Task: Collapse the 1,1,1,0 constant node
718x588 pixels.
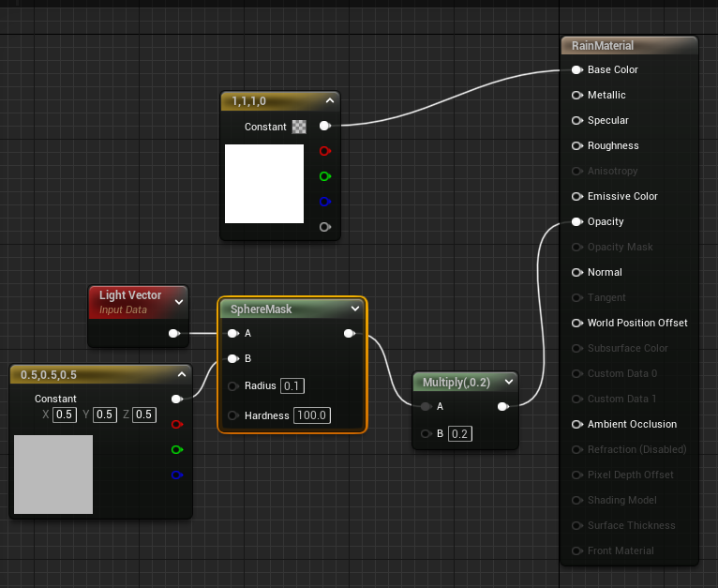Action: [x=330, y=100]
